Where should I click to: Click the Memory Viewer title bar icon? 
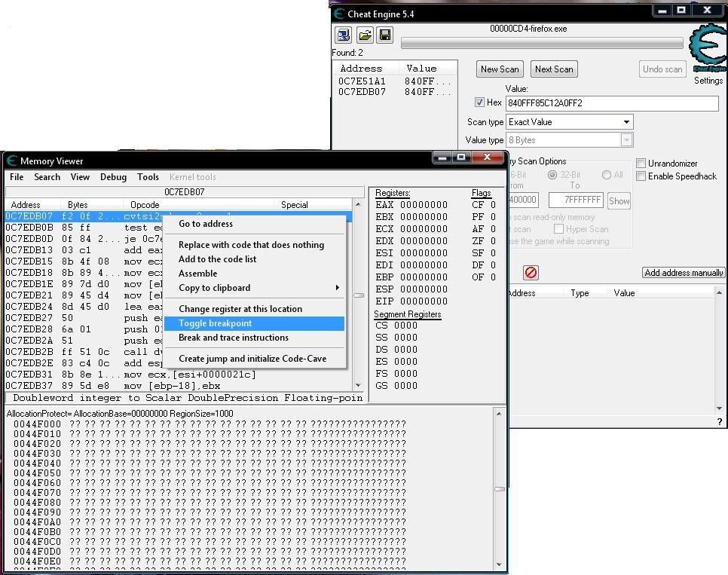11,161
